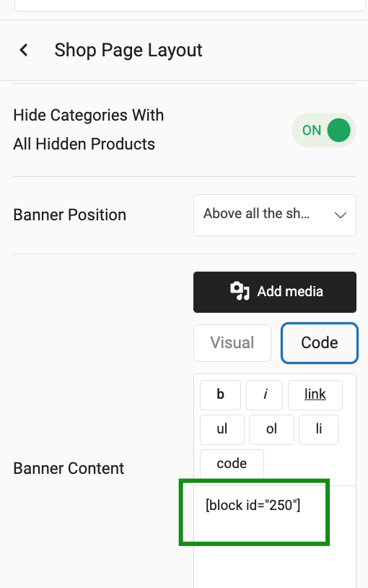Image resolution: width=368 pixels, height=588 pixels.
Task: Click the Shop Page Layout heading
Action: (x=128, y=50)
